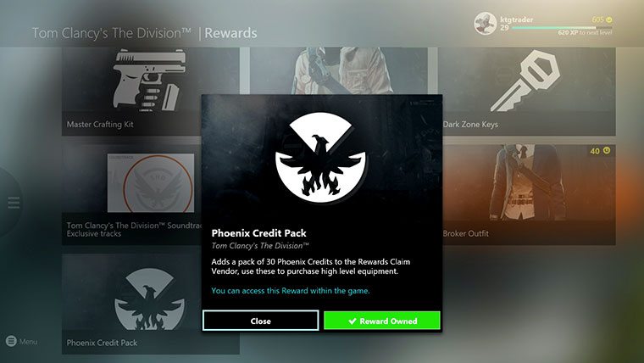Click 'You can access this Reward' link text
Image resolution: width=644 pixels, height=363 pixels.
(x=291, y=291)
